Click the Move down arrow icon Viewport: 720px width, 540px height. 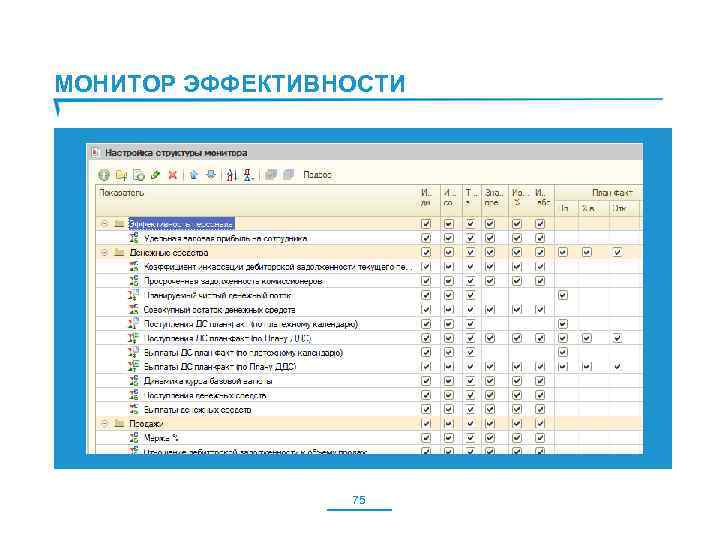coord(211,175)
